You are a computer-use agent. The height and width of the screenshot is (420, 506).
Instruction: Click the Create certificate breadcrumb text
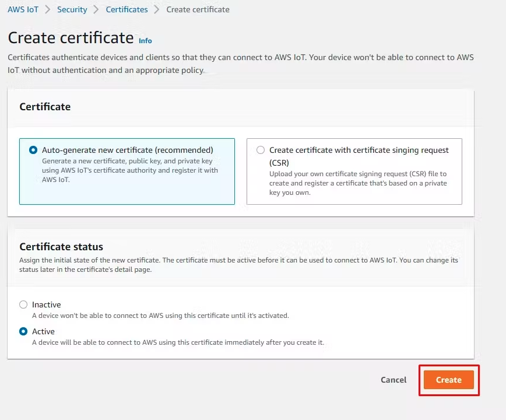click(198, 9)
